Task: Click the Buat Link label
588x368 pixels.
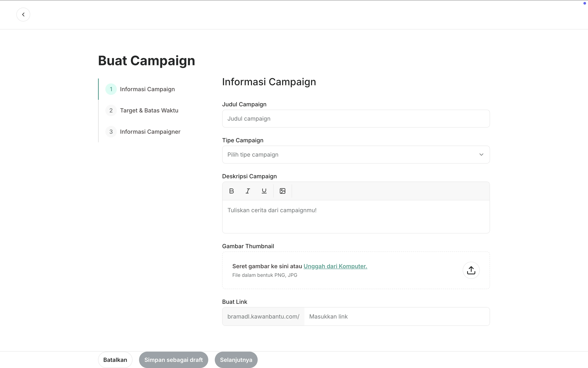Action: 235,302
